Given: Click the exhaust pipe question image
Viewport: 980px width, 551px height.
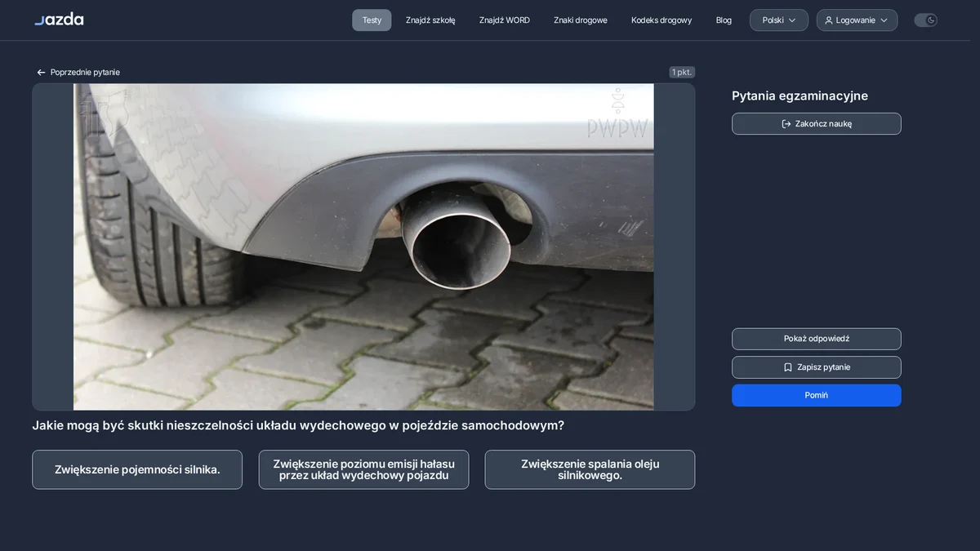Looking at the screenshot, I should coord(363,247).
